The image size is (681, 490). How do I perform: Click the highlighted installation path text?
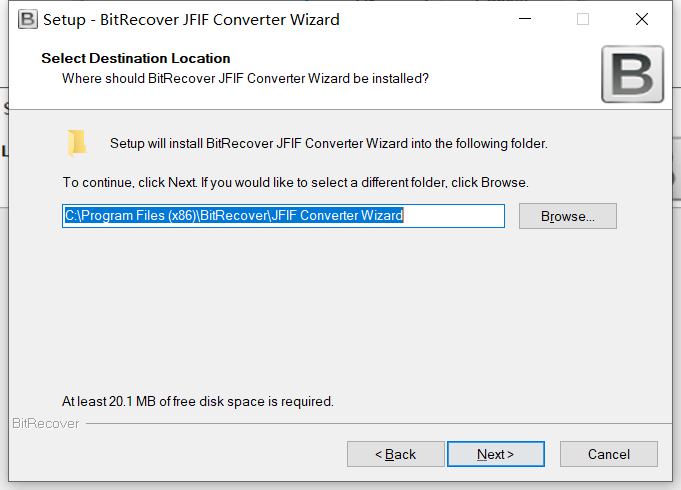click(x=234, y=215)
